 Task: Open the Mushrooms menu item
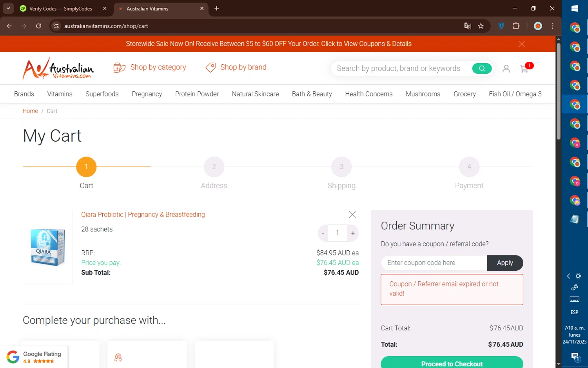click(423, 94)
